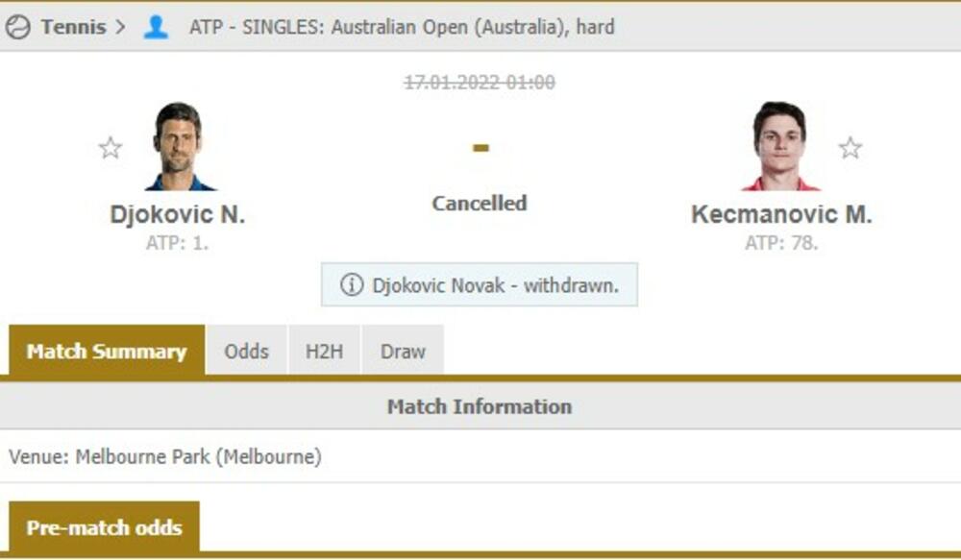Click the breadcrumb chevron after Tennis
This screenshot has width=961, height=560.
pyautogui.click(x=121, y=27)
